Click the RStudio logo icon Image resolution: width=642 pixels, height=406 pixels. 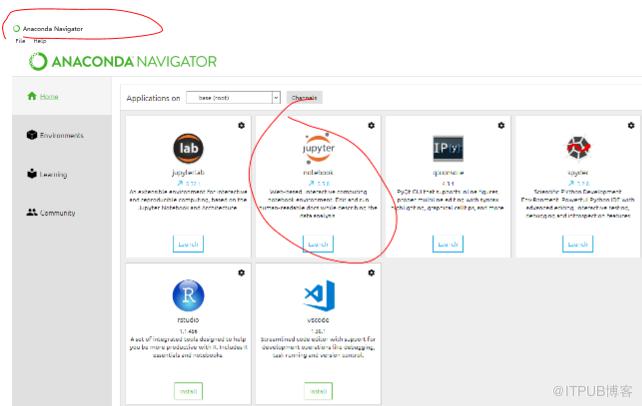(188, 295)
